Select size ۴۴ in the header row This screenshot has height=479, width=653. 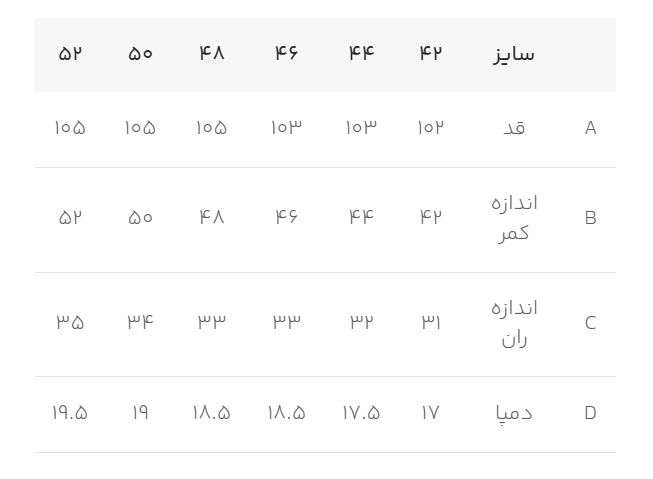click(x=361, y=54)
